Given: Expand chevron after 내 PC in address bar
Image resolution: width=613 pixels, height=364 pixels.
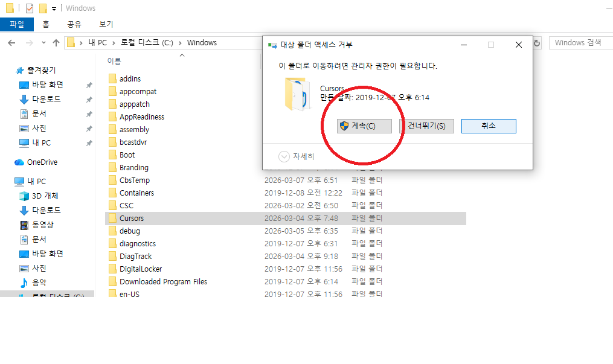Looking at the screenshot, I should 114,43.
